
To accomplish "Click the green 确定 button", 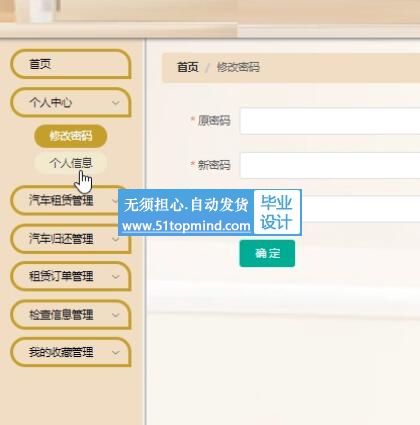I will (267, 253).
